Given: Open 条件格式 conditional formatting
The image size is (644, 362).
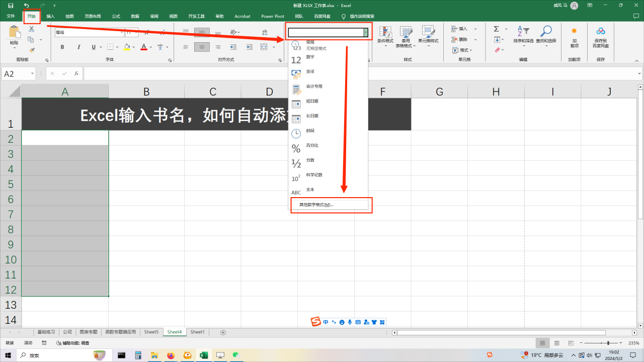Looking at the screenshot, I should pos(385,37).
